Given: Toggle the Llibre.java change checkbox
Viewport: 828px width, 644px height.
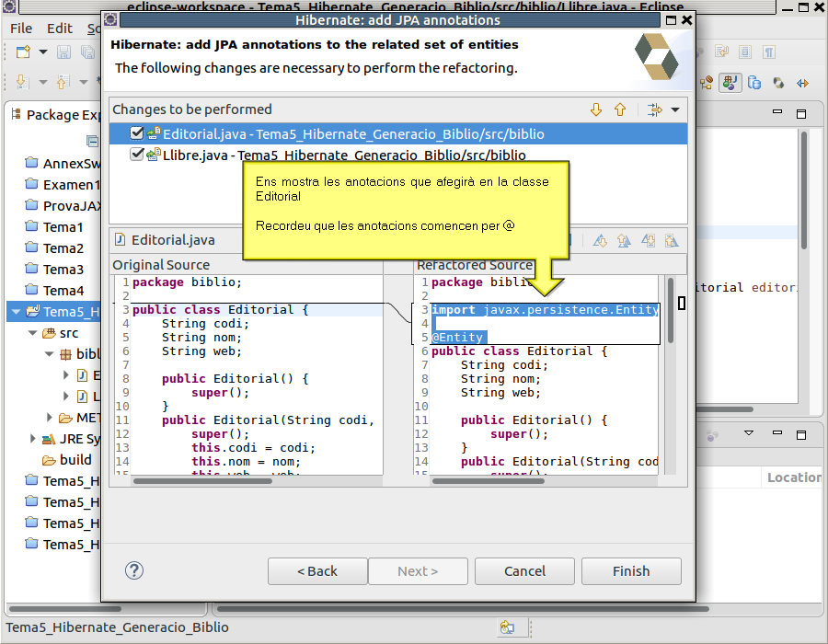Looking at the screenshot, I should (137, 155).
